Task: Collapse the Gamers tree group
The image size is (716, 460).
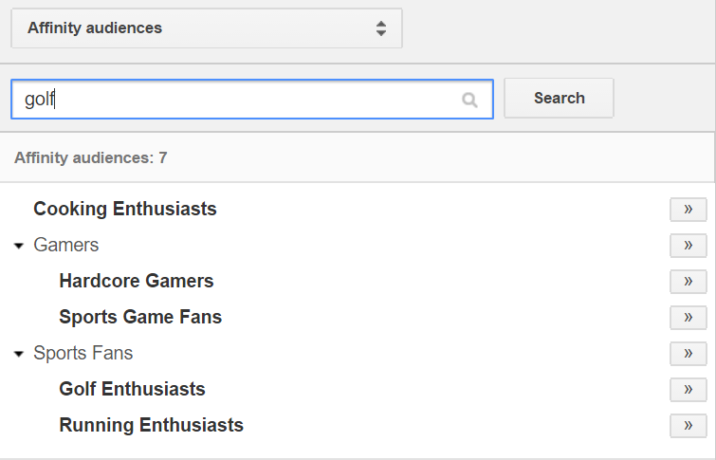Action: tap(19, 245)
